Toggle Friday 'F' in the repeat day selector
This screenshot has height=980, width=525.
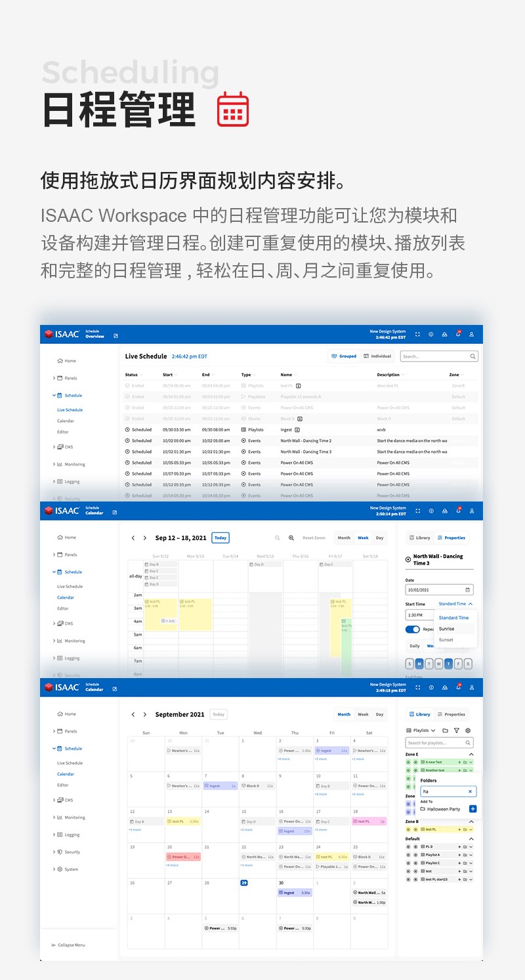click(458, 664)
